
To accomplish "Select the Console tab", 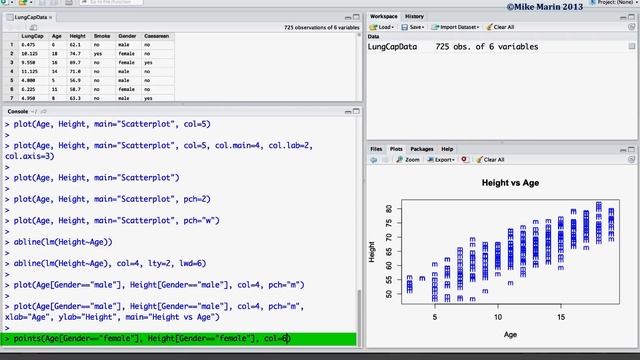I will 18,111.
